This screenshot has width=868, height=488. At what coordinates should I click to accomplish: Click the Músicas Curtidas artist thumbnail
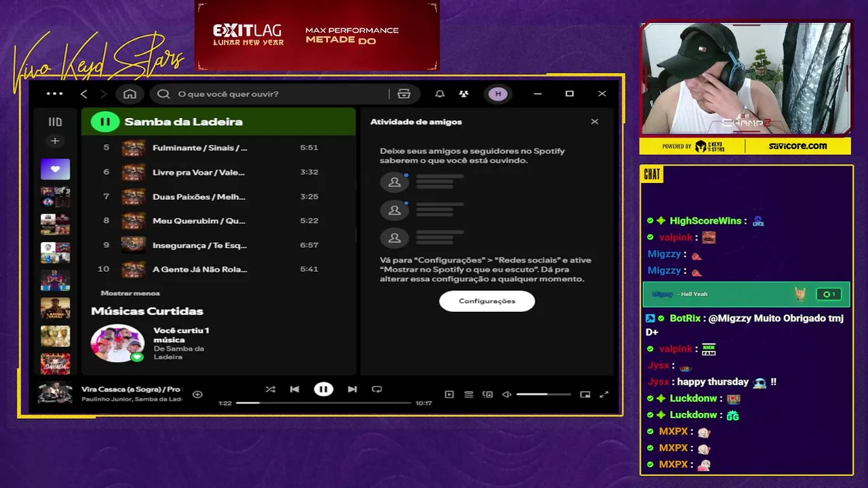click(118, 343)
